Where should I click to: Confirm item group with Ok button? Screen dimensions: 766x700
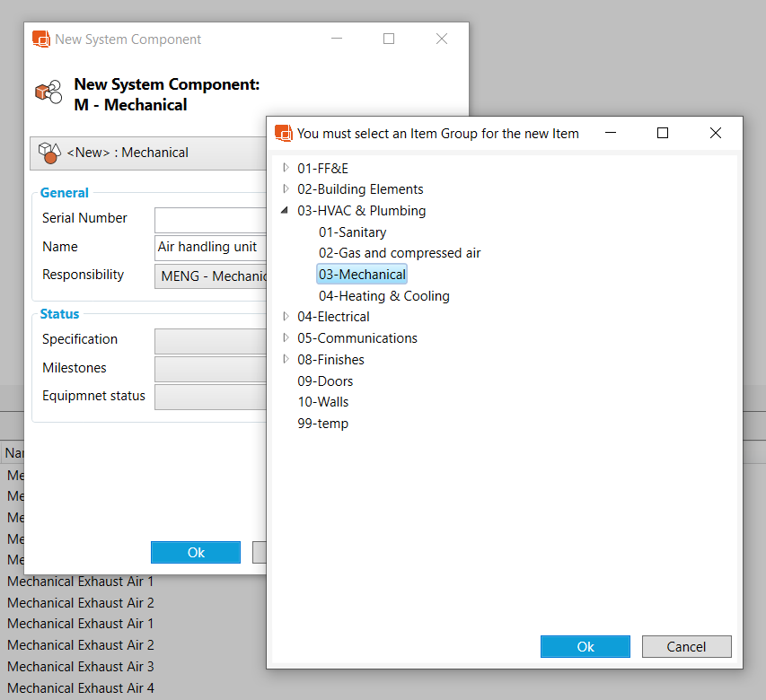coord(585,647)
